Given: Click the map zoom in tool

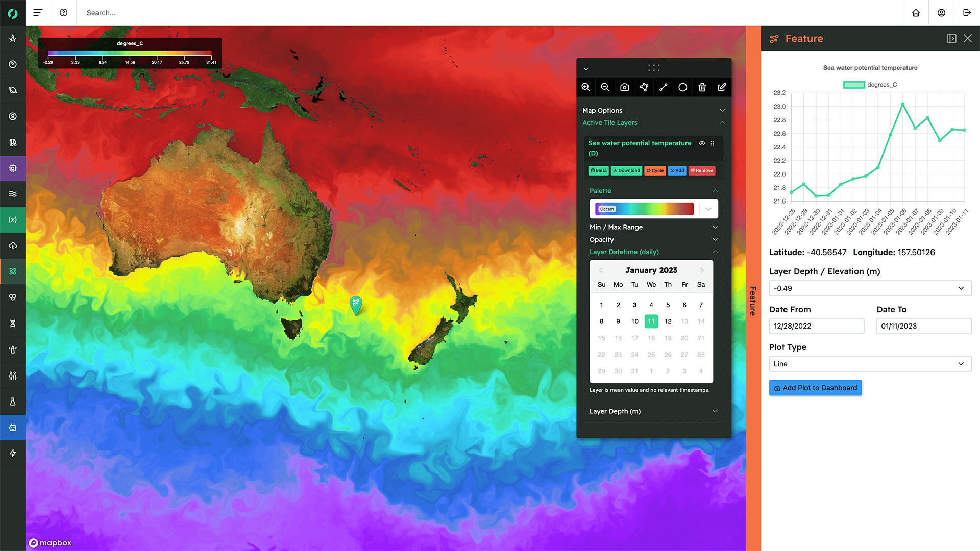Looking at the screenshot, I should click(585, 87).
